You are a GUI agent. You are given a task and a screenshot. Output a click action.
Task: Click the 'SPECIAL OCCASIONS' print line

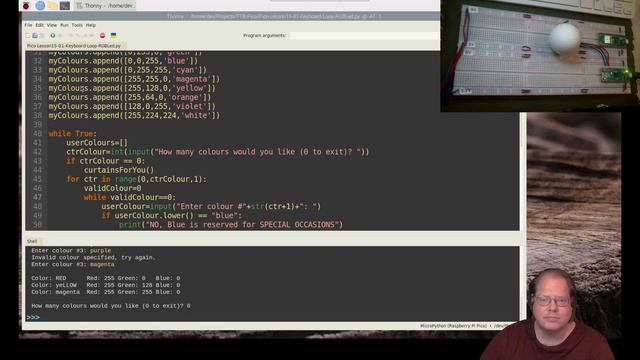231,224
